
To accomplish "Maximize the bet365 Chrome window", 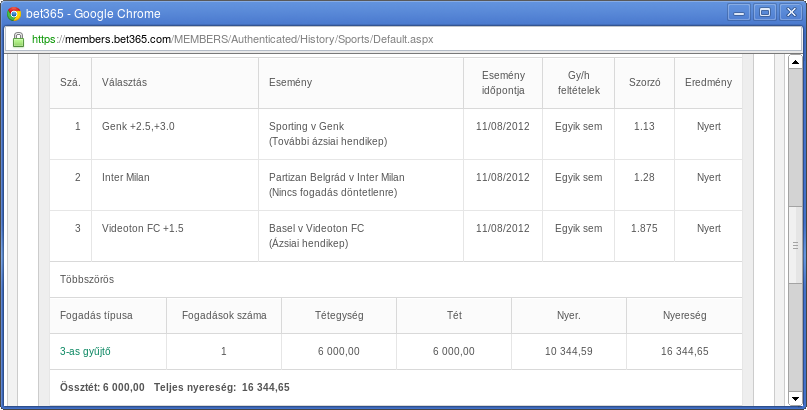I will [x=765, y=12].
